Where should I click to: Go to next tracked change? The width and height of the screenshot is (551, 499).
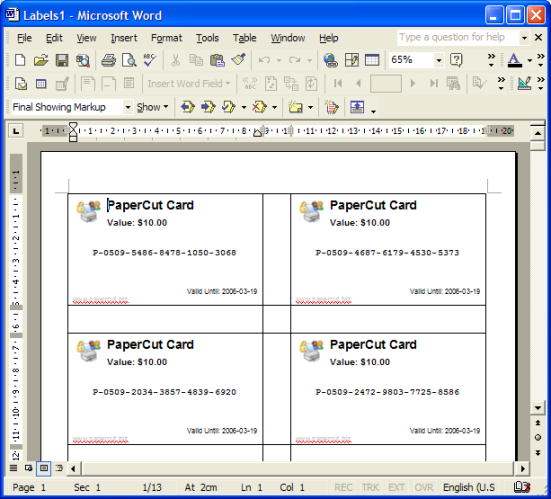point(208,107)
